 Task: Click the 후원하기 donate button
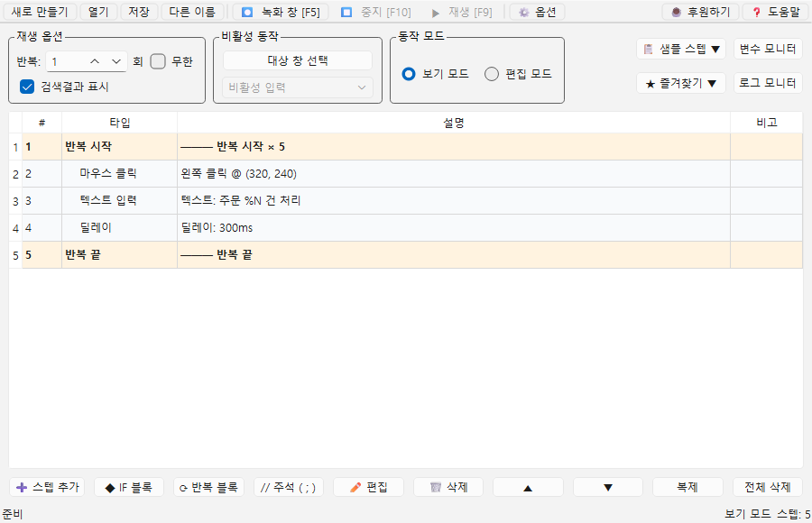[x=700, y=12]
